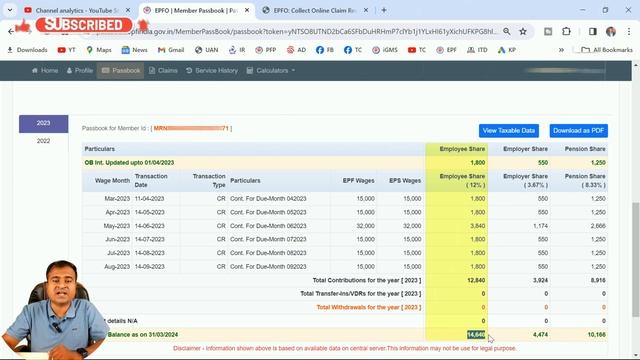Open the KP bookmark
Image resolution: width=640 pixels, height=360 pixels.
tap(507, 50)
